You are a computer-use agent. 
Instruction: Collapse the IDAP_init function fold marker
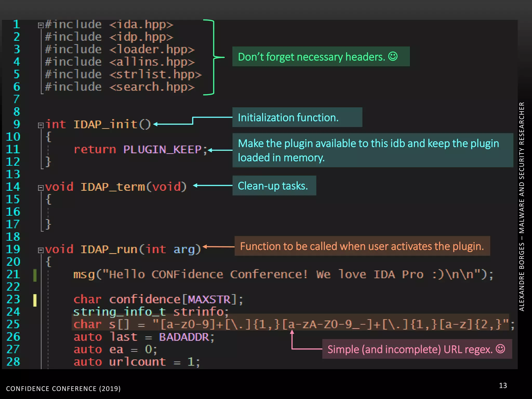pyautogui.click(x=41, y=125)
